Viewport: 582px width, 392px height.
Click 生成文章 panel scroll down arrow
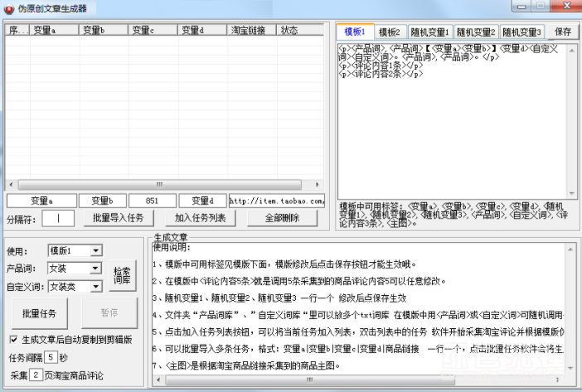570,367
